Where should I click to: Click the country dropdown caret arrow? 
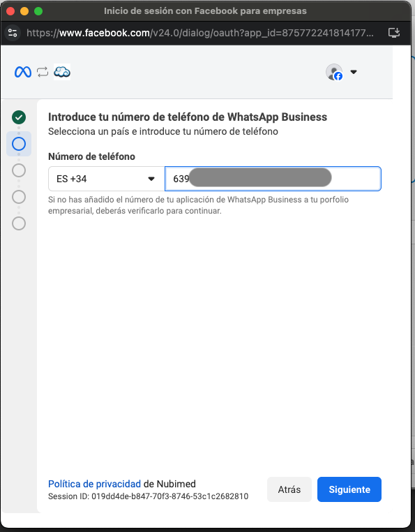point(151,179)
